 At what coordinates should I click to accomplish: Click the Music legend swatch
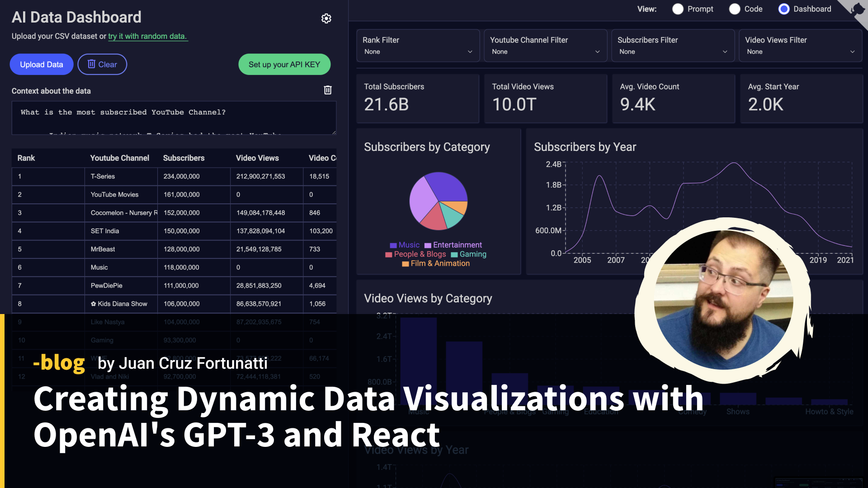click(x=393, y=245)
